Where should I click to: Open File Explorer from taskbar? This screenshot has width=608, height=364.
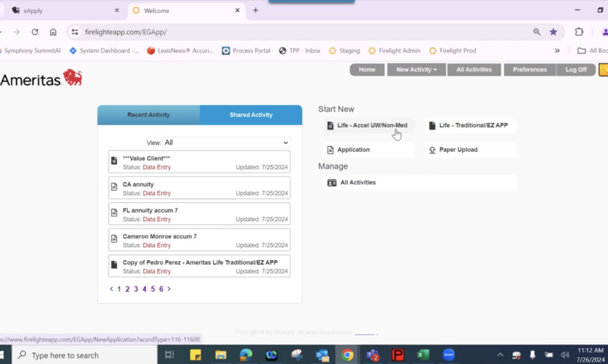[x=220, y=355]
